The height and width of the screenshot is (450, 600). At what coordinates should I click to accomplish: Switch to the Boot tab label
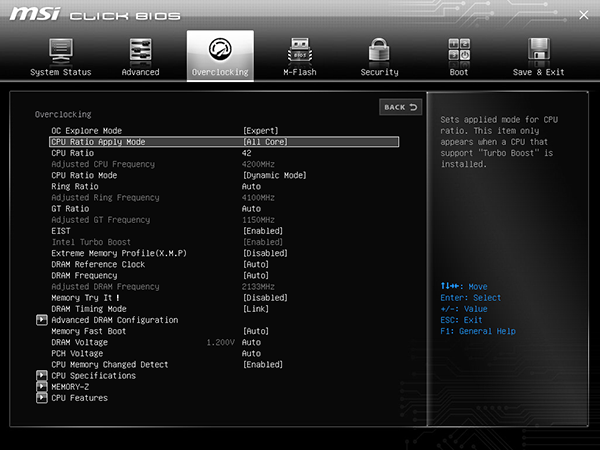click(459, 72)
